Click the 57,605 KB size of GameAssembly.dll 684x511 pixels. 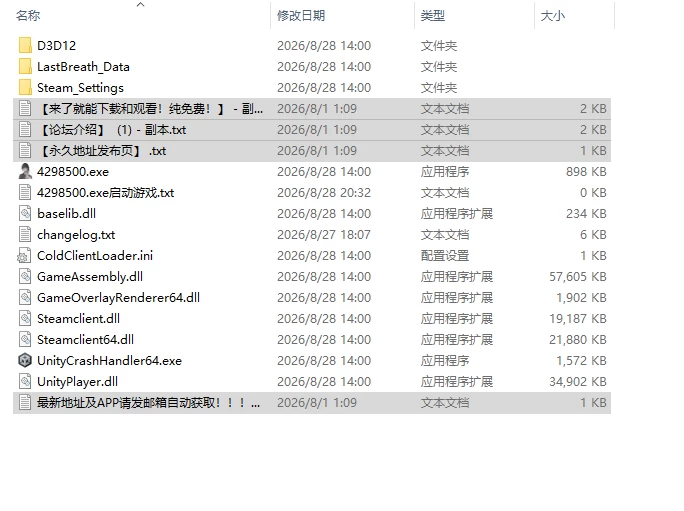point(578,277)
